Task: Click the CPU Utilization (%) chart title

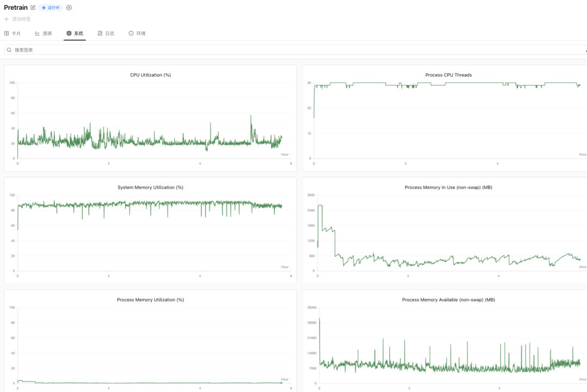Action: tap(151, 75)
